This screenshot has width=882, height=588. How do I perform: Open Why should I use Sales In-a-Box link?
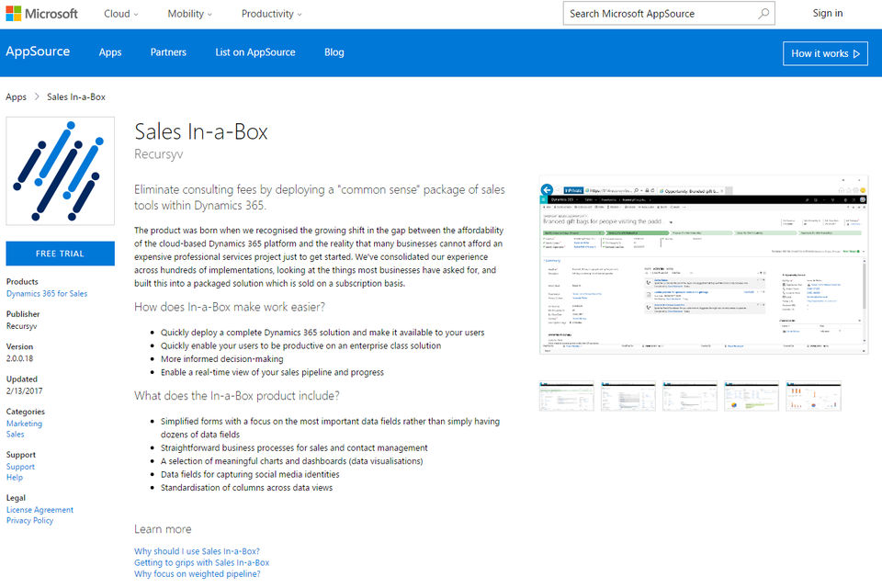point(197,551)
